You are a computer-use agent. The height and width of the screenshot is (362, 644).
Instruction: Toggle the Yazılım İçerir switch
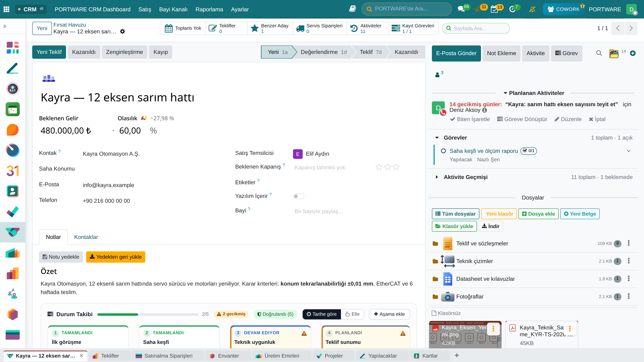(298, 196)
